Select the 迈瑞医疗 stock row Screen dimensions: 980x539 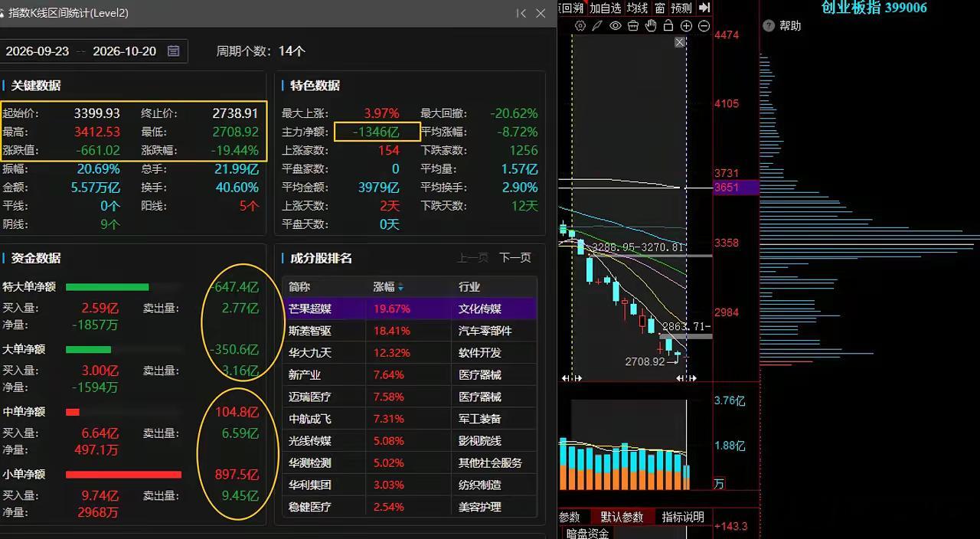[410, 397]
